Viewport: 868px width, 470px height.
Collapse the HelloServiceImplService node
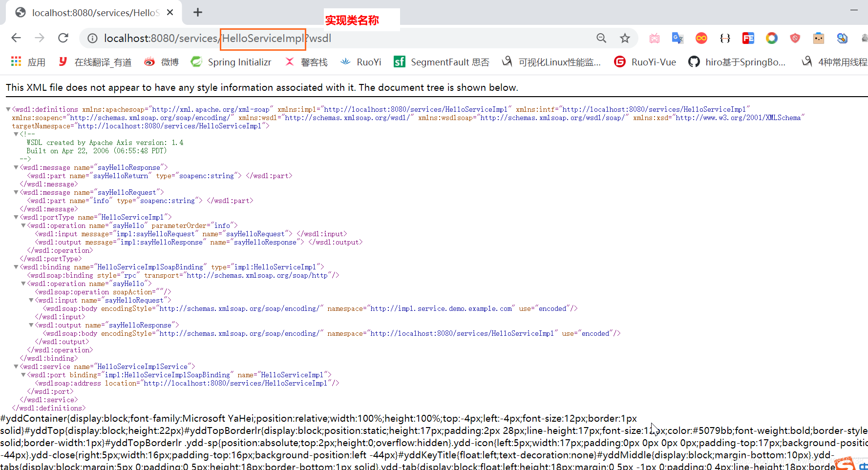(x=16, y=366)
